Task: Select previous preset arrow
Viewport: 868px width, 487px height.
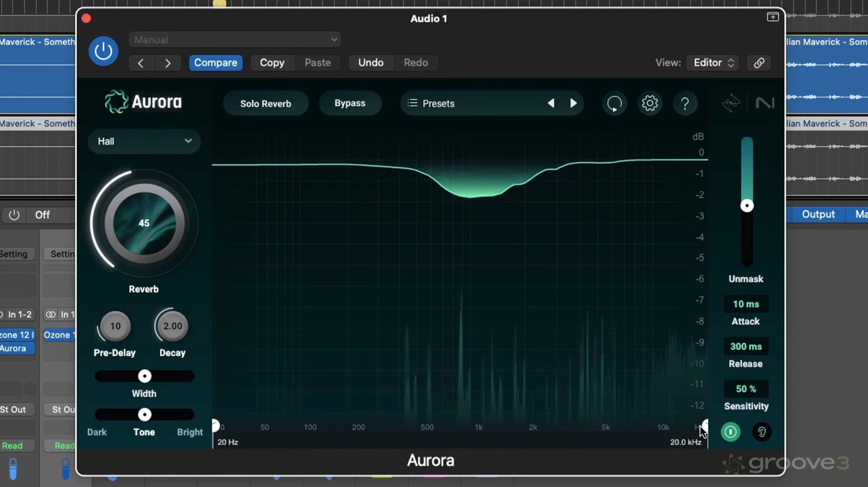Action: (x=551, y=103)
